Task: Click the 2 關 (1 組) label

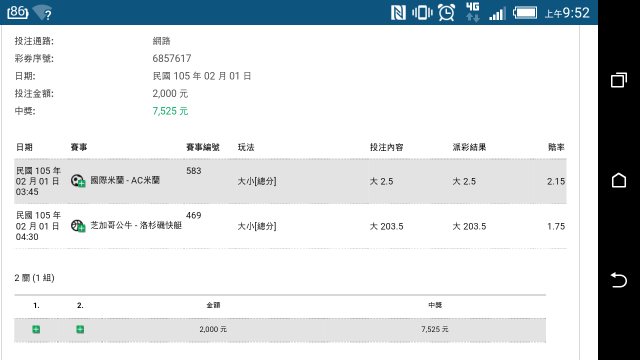Action: 34,278
